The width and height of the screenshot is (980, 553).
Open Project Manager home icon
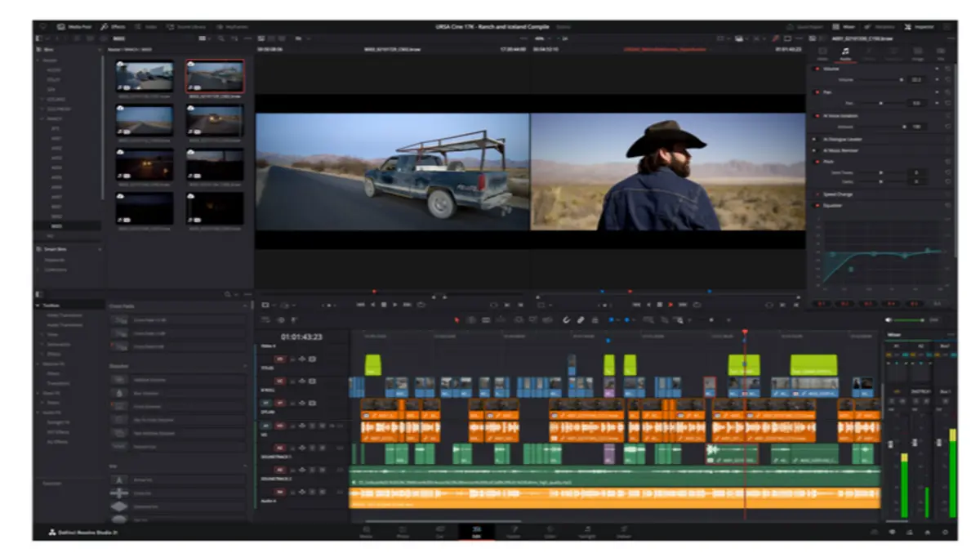point(928,532)
